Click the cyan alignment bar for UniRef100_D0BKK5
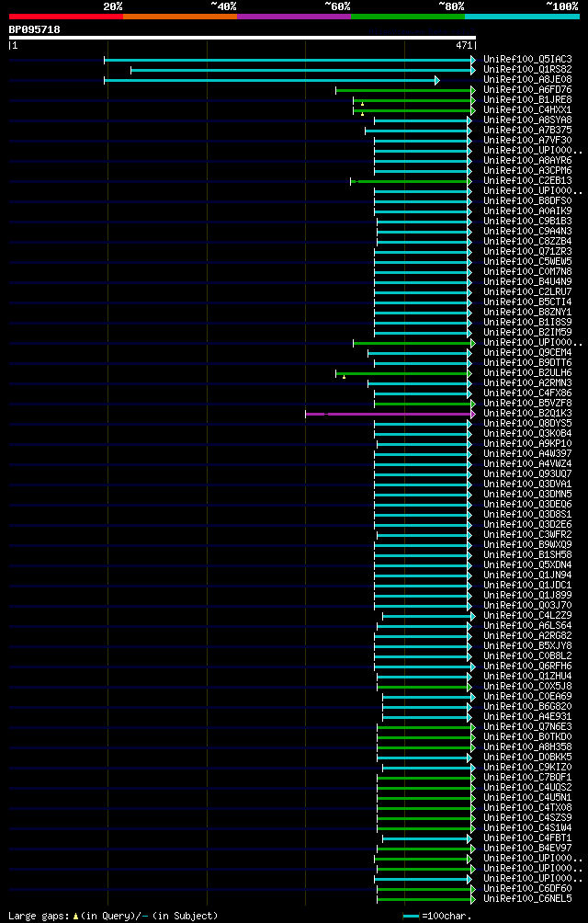 pyautogui.click(x=424, y=758)
